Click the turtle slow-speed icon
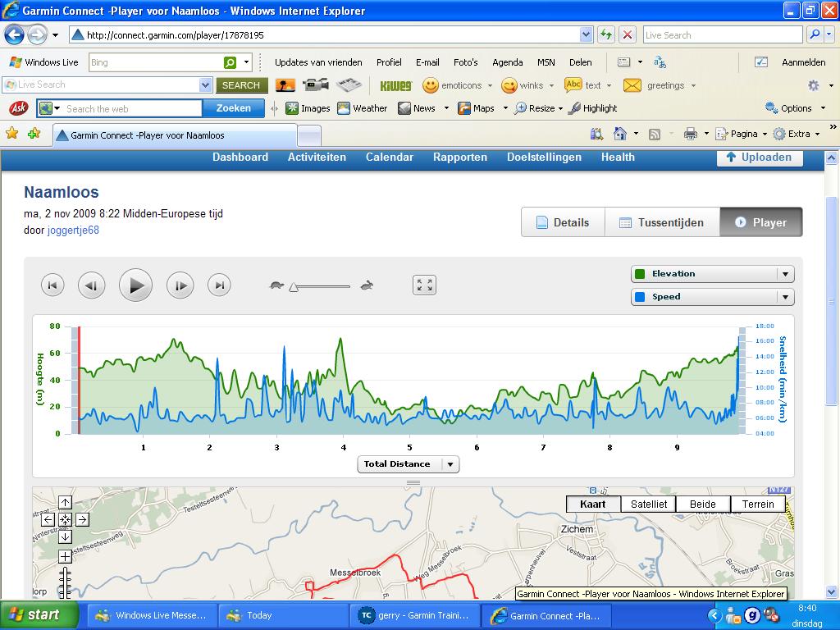 [x=276, y=285]
